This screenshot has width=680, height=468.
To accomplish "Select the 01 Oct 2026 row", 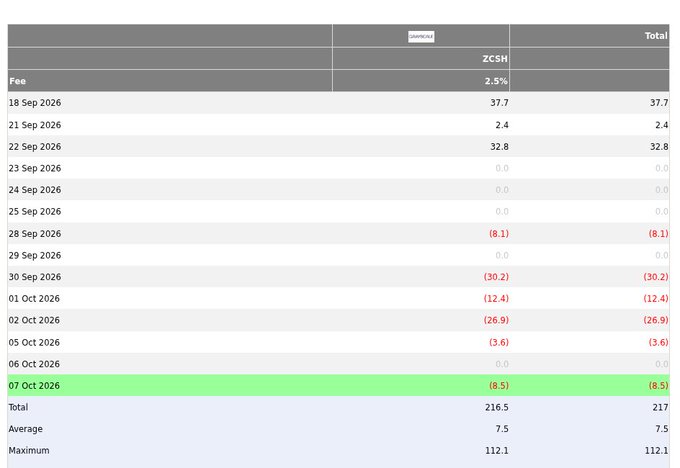I will [x=338, y=298].
